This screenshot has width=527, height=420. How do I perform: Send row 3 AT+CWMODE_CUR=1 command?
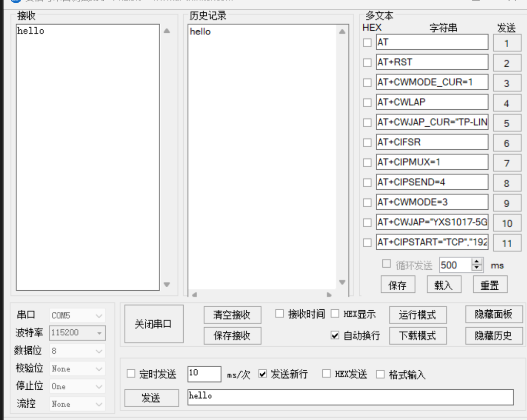coord(507,83)
